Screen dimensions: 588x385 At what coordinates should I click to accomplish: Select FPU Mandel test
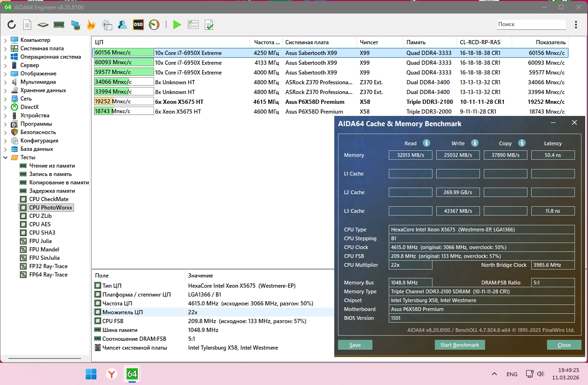pyautogui.click(x=44, y=250)
